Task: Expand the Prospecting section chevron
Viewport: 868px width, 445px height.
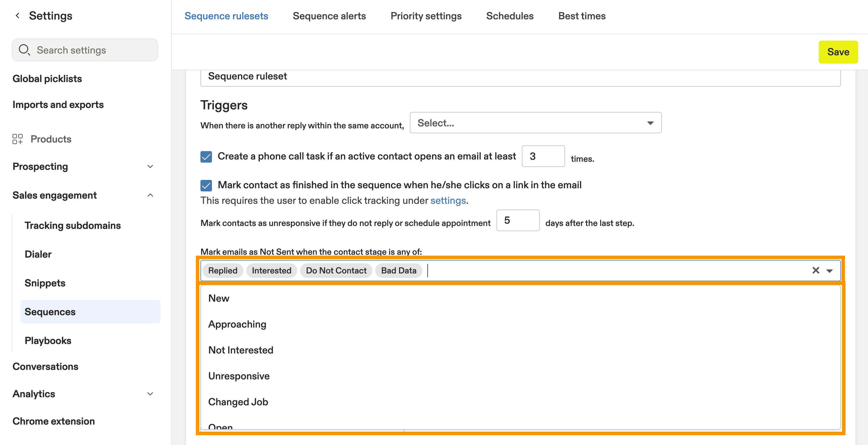Action: point(150,166)
